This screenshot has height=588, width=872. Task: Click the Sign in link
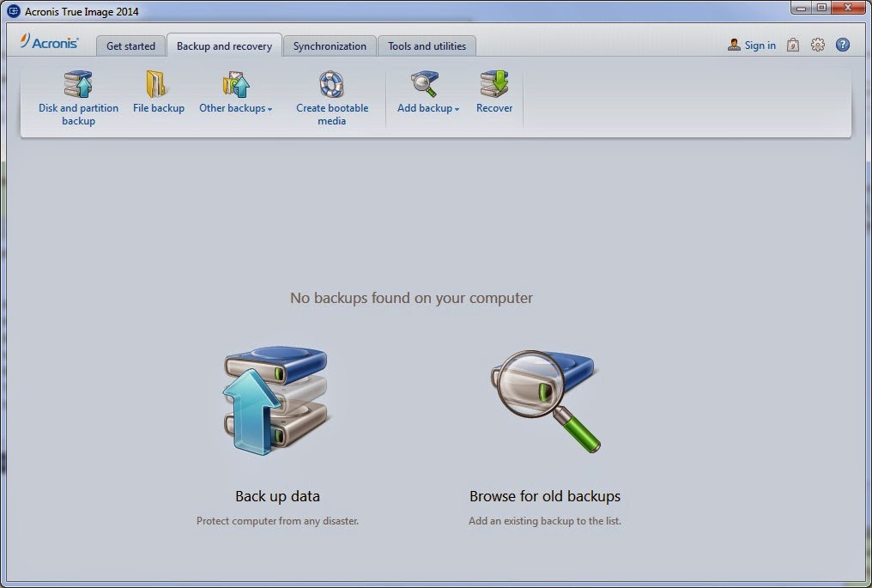tap(760, 45)
